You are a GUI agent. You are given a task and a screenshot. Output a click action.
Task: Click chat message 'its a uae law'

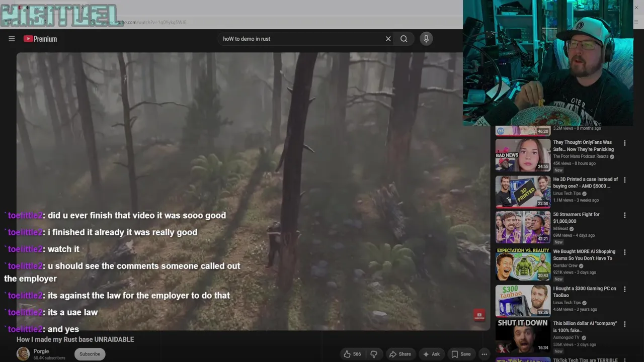pos(72,312)
